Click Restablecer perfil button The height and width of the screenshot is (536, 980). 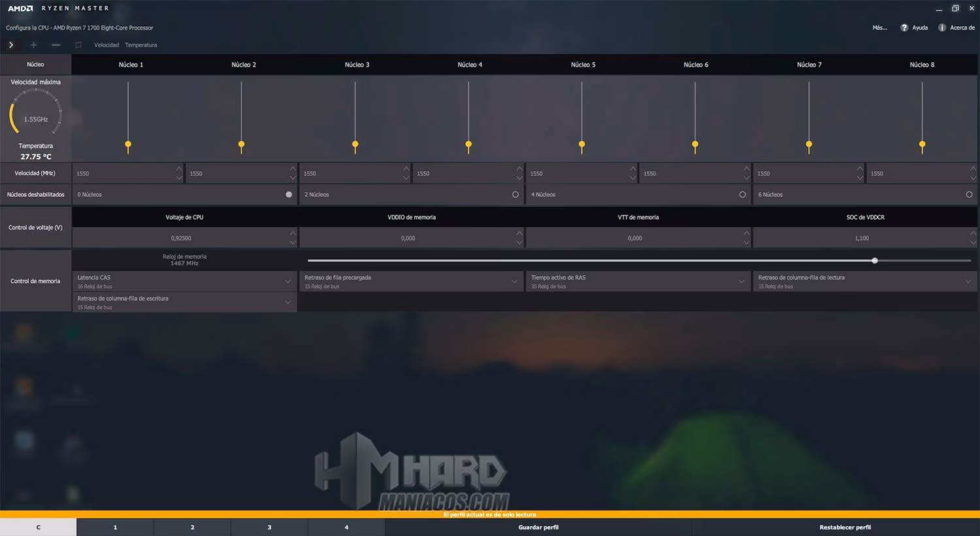[x=845, y=528]
